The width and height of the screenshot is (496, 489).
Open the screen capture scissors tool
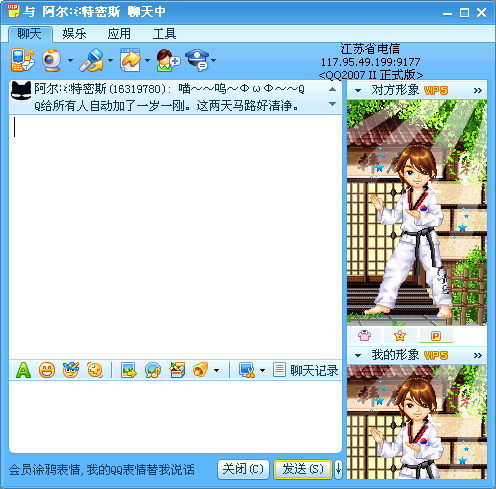(x=247, y=370)
